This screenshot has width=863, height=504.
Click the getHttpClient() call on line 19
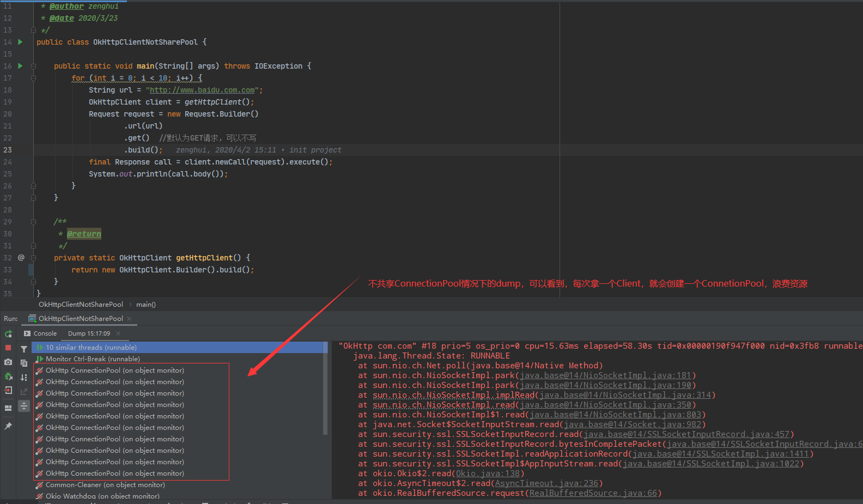point(217,102)
